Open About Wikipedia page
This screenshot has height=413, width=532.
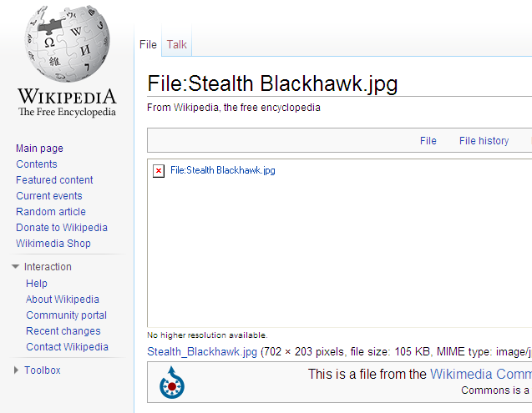pyautogui.click(x=63, y=300)
